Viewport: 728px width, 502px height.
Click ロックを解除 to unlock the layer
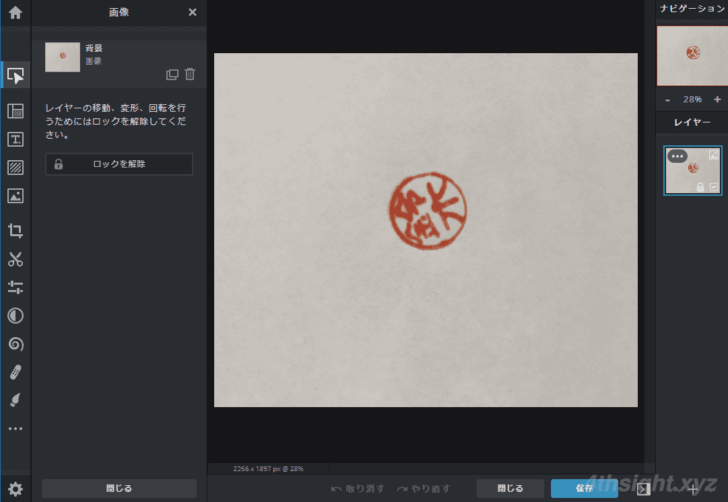[x=119, y=164]
